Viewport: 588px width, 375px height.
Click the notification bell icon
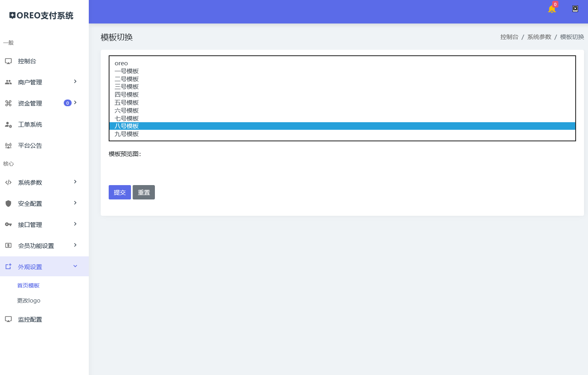[551, 9]
